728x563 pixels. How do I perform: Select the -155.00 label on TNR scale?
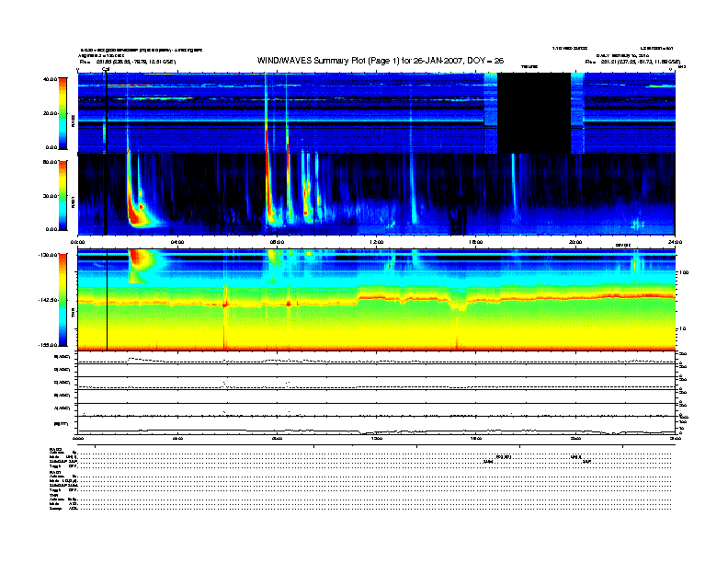[49, 345]
